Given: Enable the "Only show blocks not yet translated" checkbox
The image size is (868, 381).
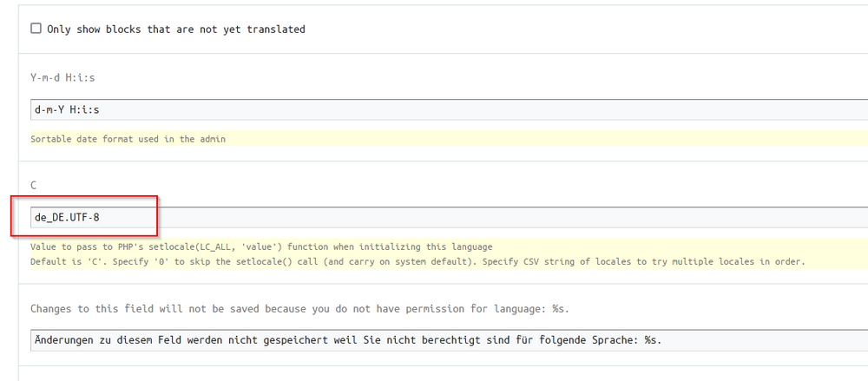Looking at the screenshot, I should (x=36, y=29).
